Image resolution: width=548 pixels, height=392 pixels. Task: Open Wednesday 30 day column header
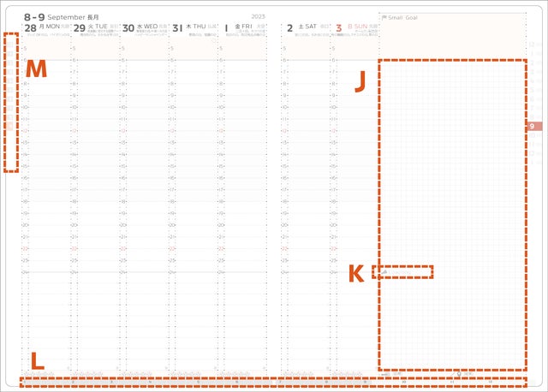(x=140, y=27)
